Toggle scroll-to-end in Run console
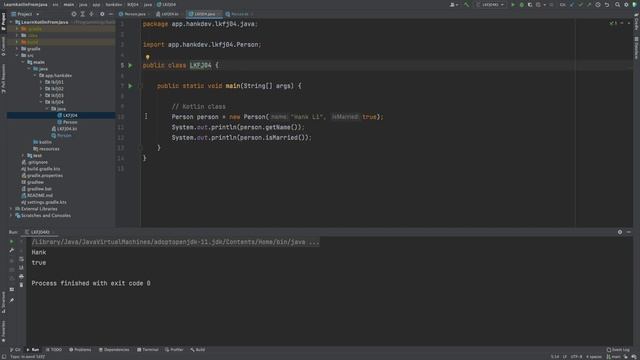The width and height of the screenshot is (640, 360). click(21, 268)
